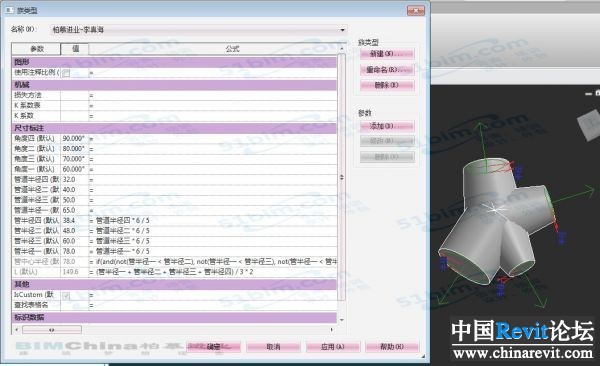The height and width of the screenshot is (366, 600).
Task: Click formula 管道半径三 * 6 / 5
Action: (122, 241)
